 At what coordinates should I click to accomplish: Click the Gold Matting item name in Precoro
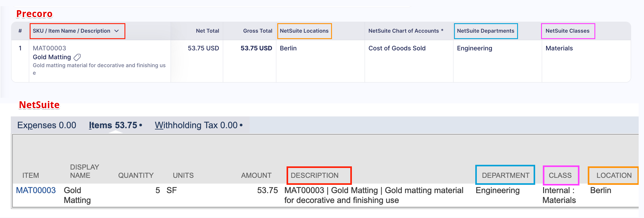[52, 57]
